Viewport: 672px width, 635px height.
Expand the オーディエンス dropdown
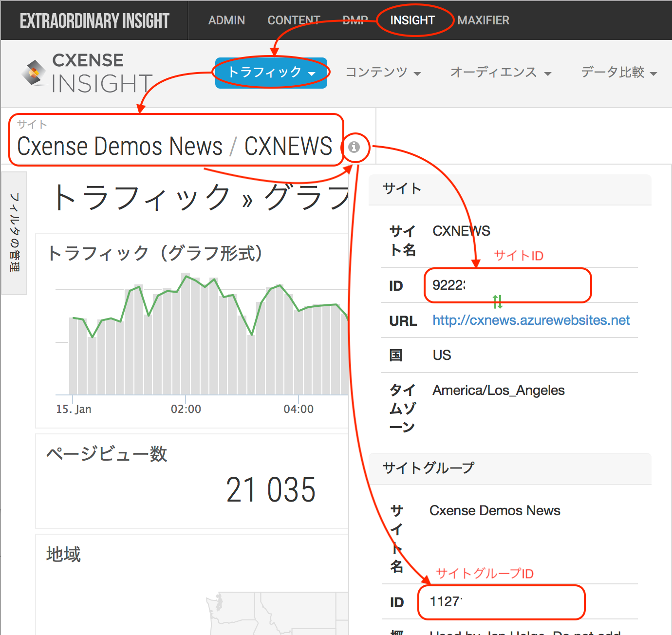501,73
